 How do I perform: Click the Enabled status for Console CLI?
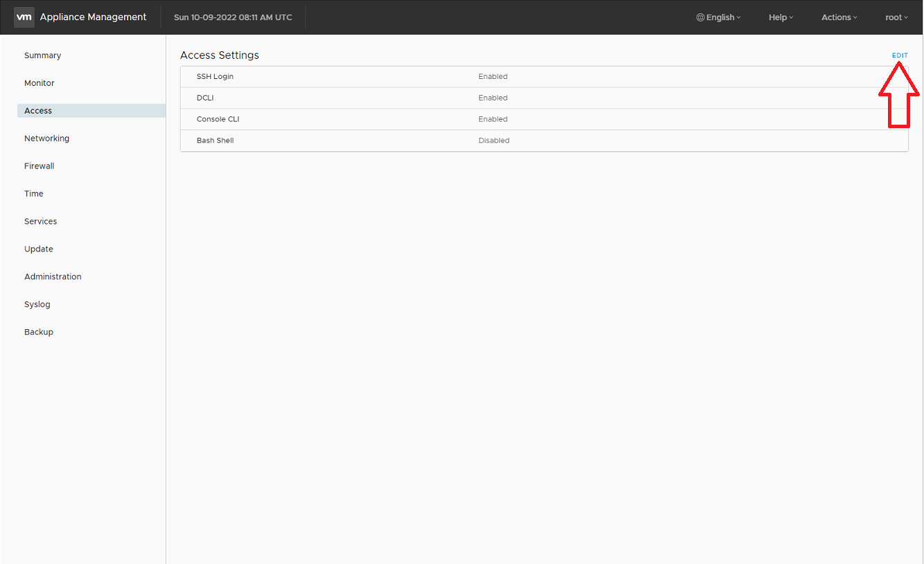click(493, 119)
